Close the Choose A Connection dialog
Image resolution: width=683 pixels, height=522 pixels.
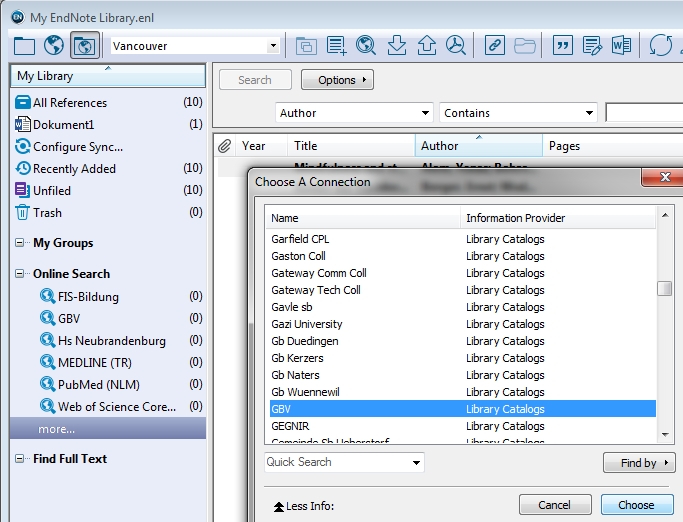664,177
